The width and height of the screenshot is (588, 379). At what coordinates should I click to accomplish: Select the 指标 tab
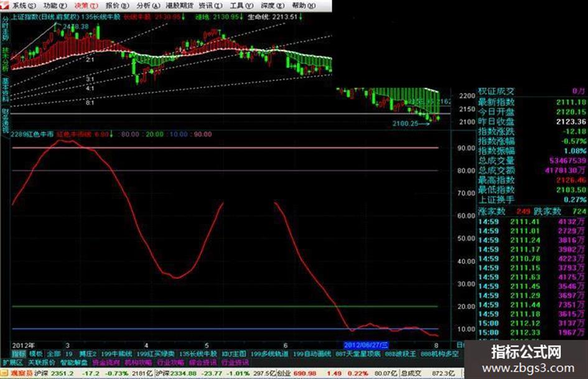19,354
